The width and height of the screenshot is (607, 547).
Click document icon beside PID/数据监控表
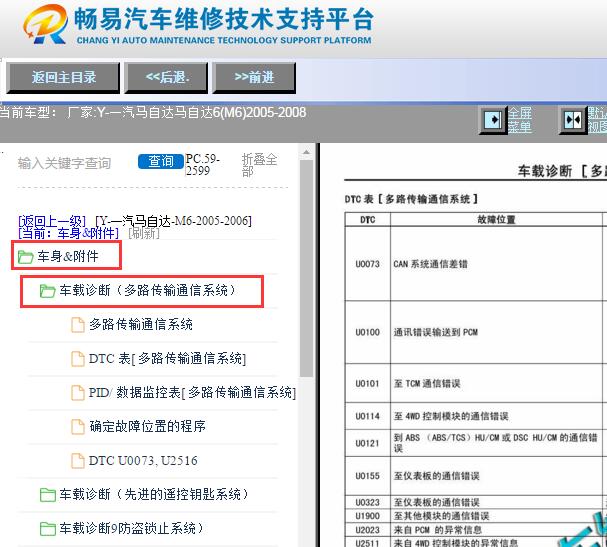[78, 393]
